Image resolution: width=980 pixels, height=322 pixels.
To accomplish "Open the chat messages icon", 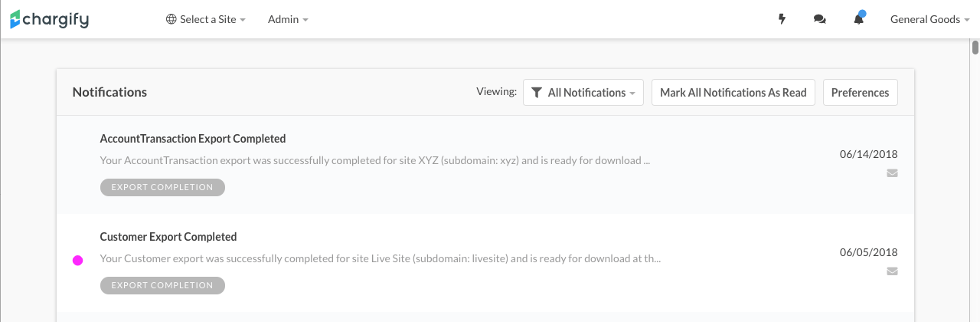I will click(x=820, y=19).
